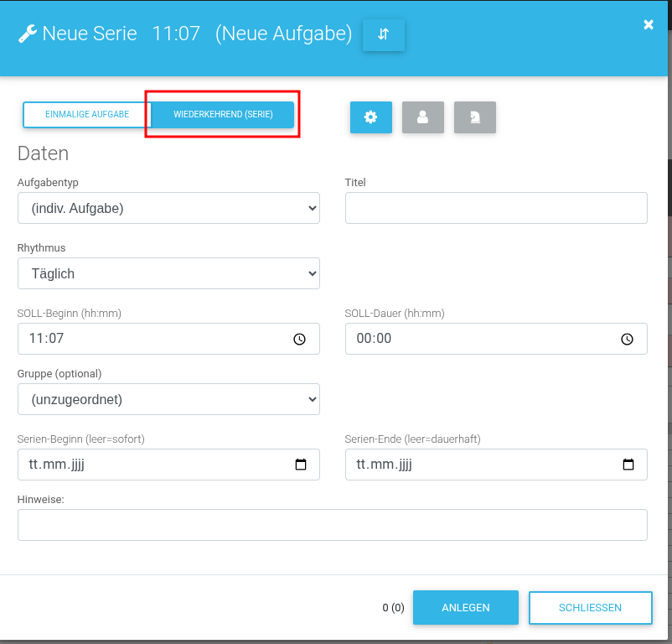Expand the Aufgabentyp dropdown
This screenshot has height=644, width=672.
pyautogui.click(x=168, y=208)
